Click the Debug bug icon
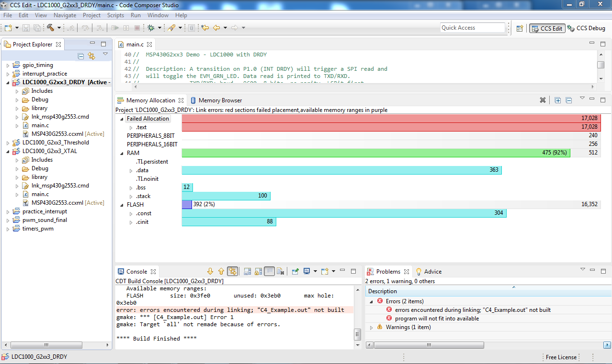Viewport: 612px width, 364px height. [x=151, y=28]
